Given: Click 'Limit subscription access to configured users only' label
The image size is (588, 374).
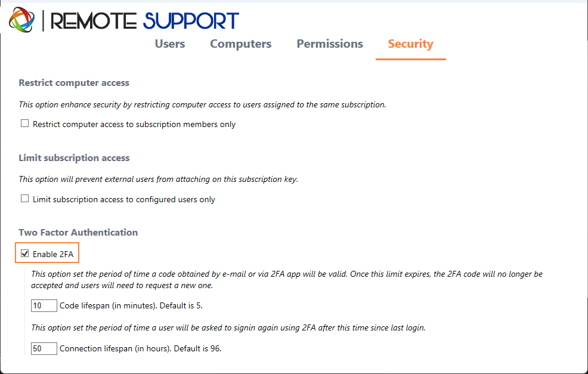Looking at the screenshot, I should 124,199.
